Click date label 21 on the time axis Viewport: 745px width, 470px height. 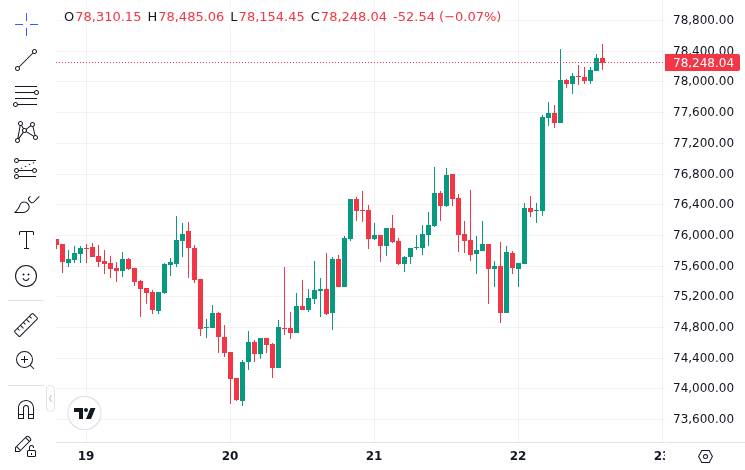pos(374,456)
